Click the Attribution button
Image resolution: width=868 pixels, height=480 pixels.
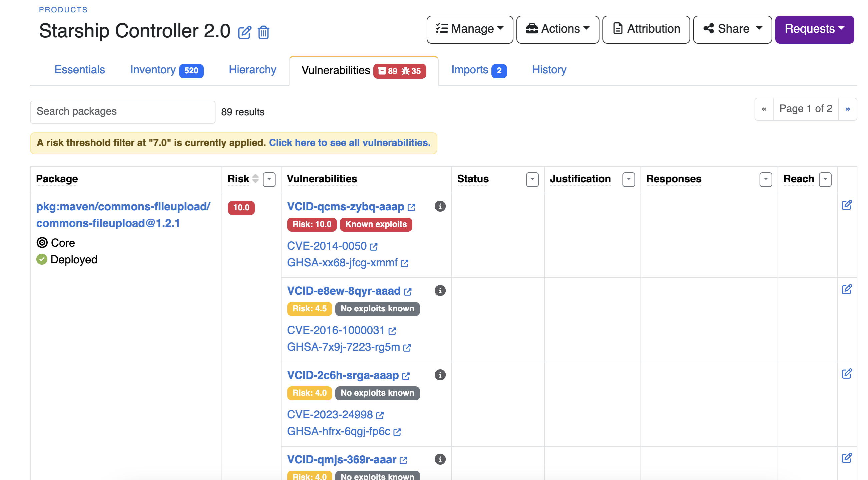[x=645, y=29]
